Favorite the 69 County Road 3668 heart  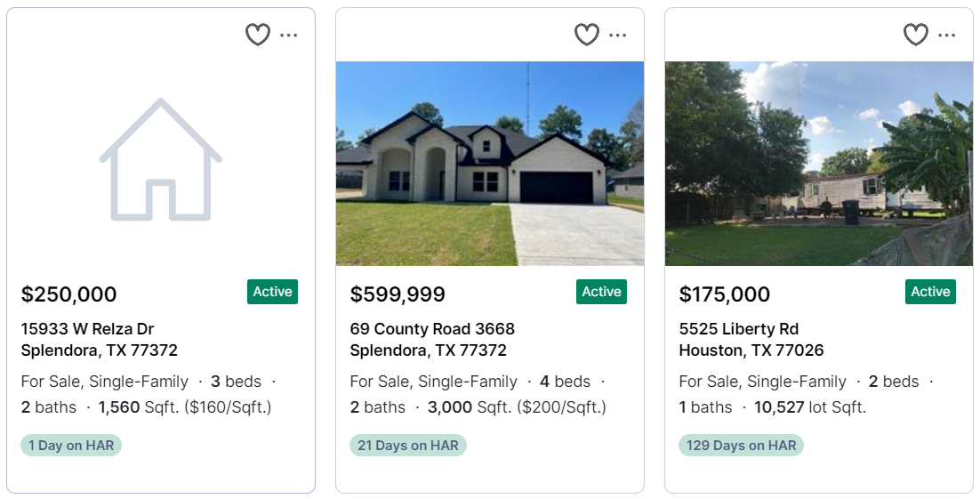click(x=586, y=35)
